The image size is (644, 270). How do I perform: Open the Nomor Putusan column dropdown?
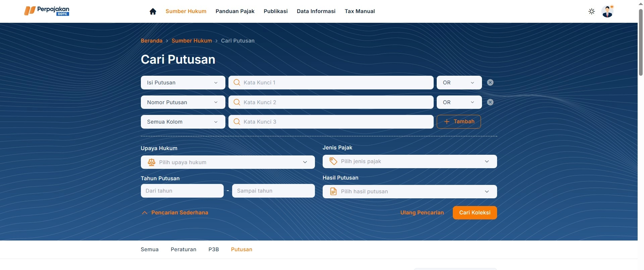point(183,103)
